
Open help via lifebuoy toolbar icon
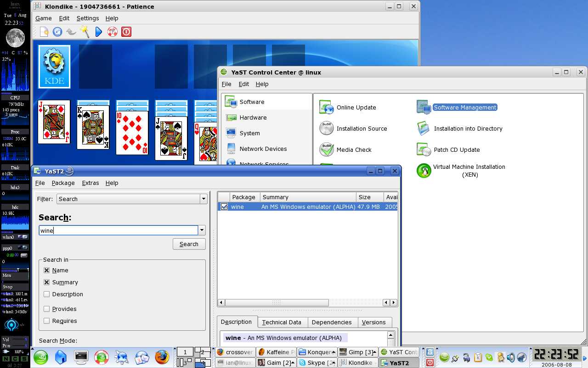[113, 32]
